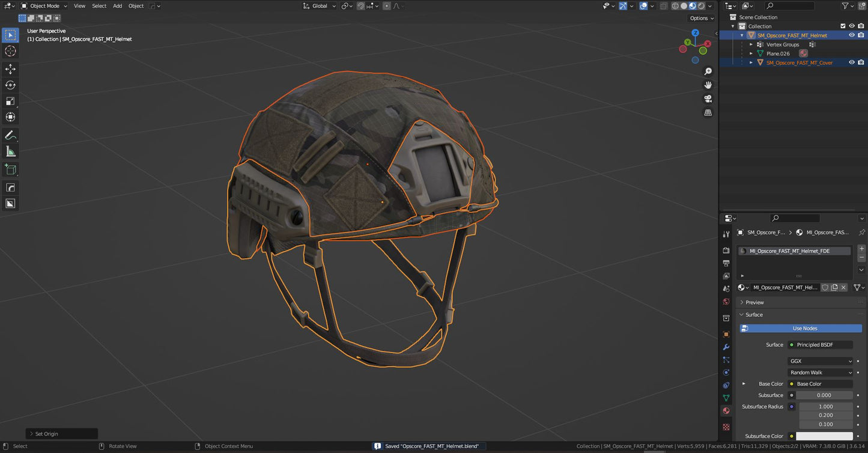Switch to Rendered viewport shading
This screenshot has width=868, height=453.
pos(701,5)
